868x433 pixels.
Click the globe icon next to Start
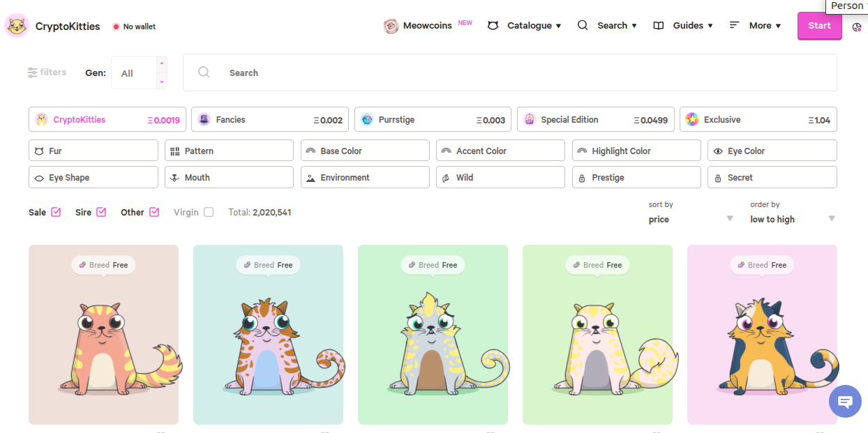(x=857, y=27)
